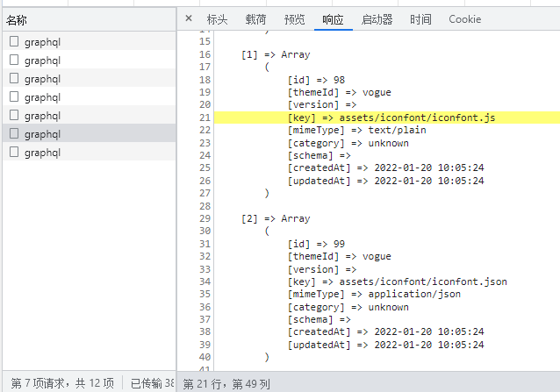Image resolution: width=560 pixels, height=392 pixels.
Task: Click the '[2] => Array' line
Action: (276, 218)
